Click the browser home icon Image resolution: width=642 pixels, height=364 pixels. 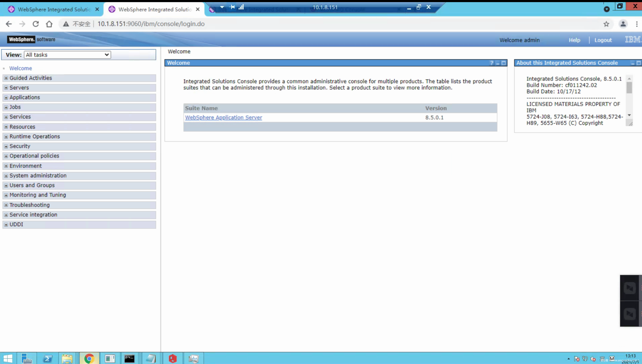[49, 24]
